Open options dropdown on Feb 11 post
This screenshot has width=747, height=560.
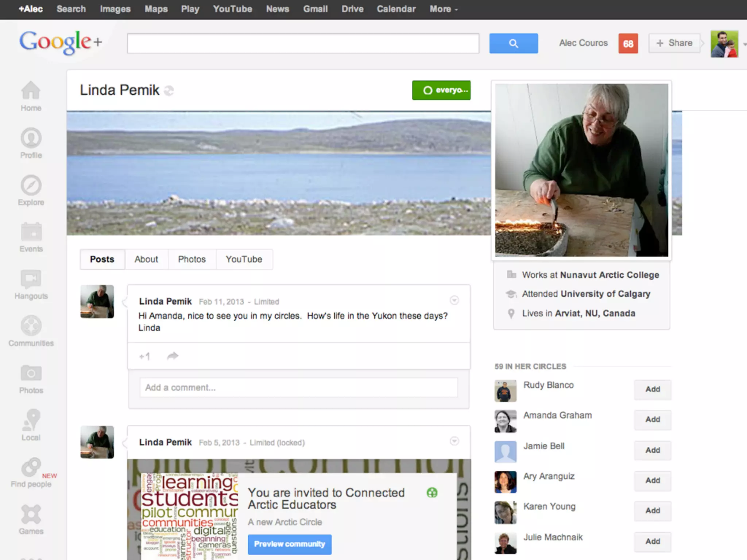[454, 300]
